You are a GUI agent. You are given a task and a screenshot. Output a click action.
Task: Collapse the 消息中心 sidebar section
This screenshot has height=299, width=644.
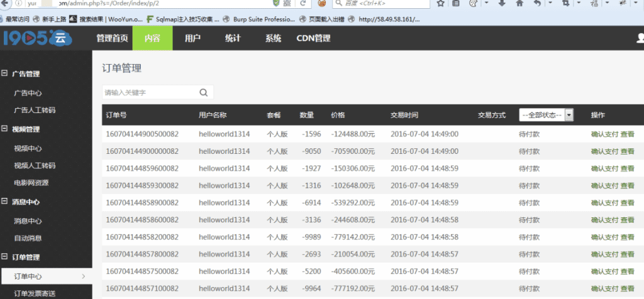[x=5, y=202]
